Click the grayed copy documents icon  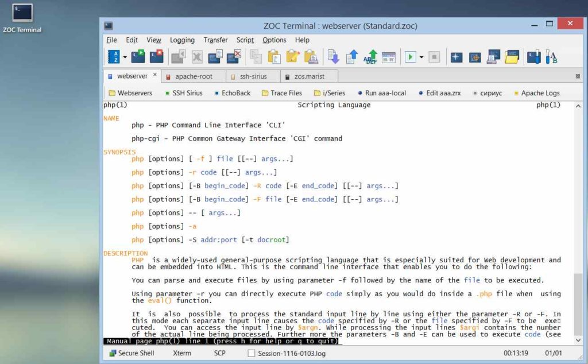256,57
